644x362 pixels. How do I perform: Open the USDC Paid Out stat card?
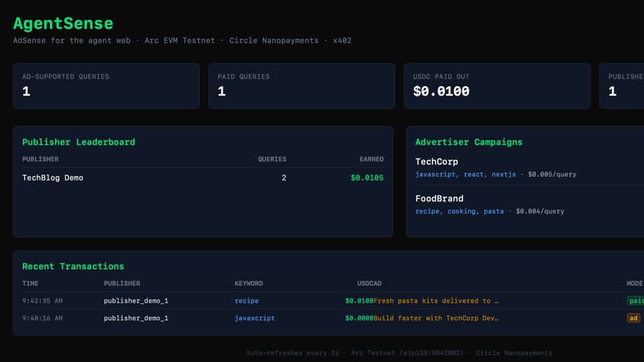pyautogui.click(x=497, y=85)
